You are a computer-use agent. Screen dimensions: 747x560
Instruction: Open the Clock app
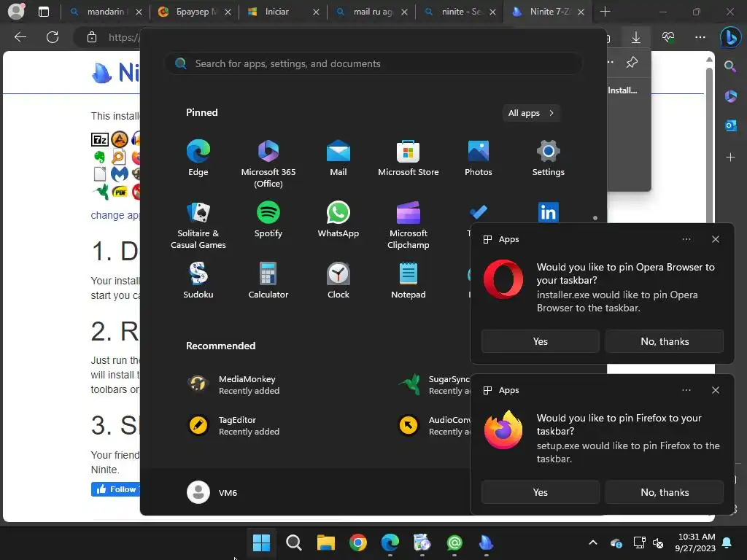(x=338, y=281)
